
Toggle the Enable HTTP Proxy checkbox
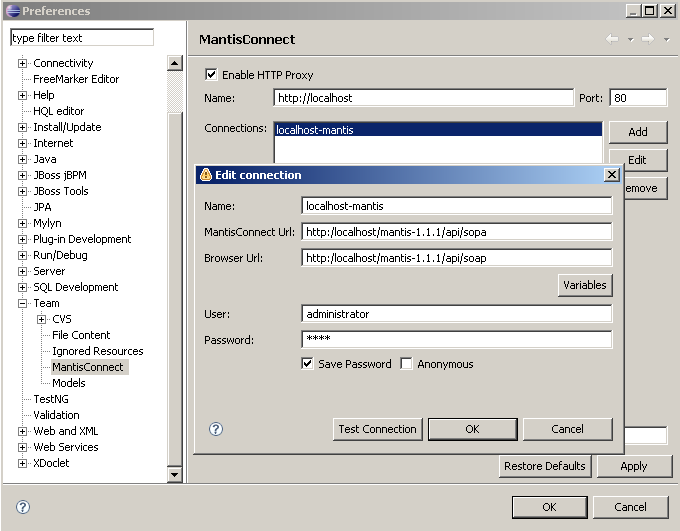click(211, 75)
